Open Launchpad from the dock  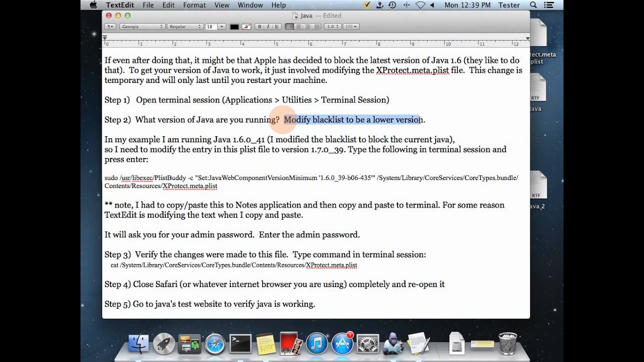164,344
